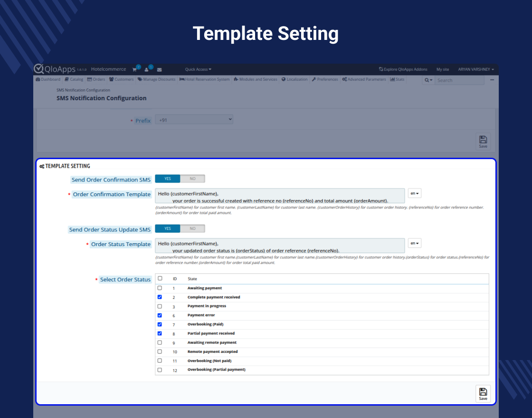Open the Preferences menu
This screenshot has height=418, width=532.
325,79
